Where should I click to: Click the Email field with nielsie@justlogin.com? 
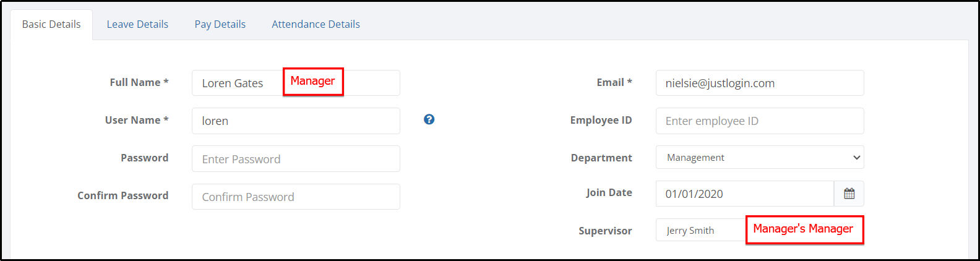tap(760, 83)
